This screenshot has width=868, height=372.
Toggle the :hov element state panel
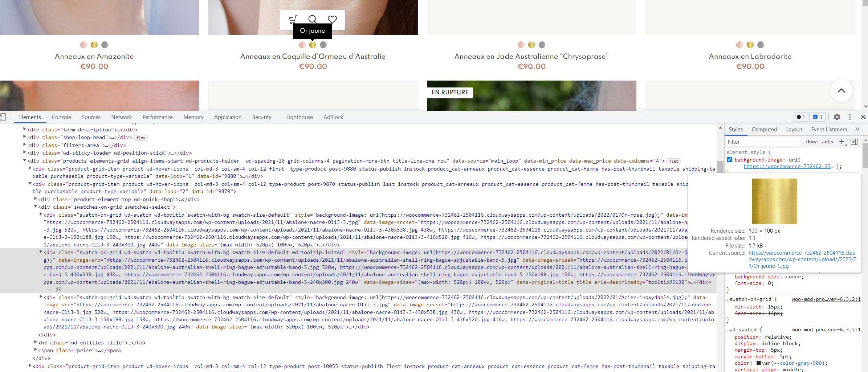[x=811, y=142]
